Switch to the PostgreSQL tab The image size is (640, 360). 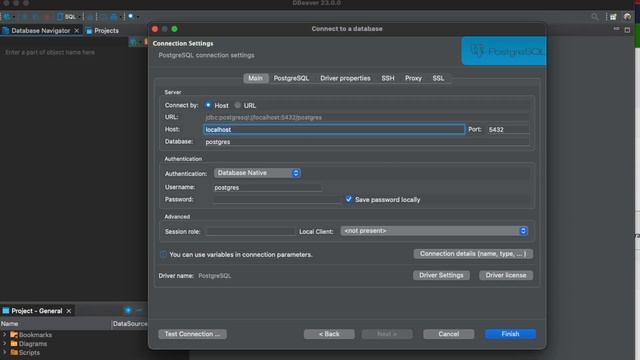(291, 78)
